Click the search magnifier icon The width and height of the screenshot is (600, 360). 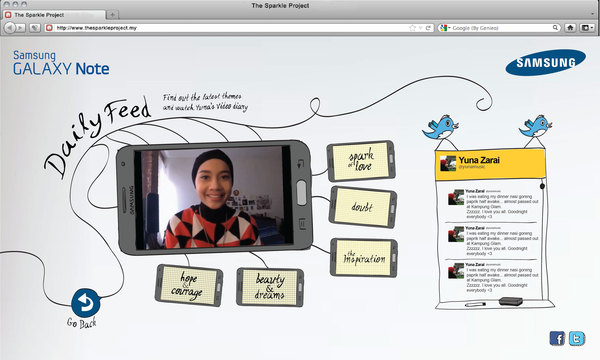click(555, 28)
